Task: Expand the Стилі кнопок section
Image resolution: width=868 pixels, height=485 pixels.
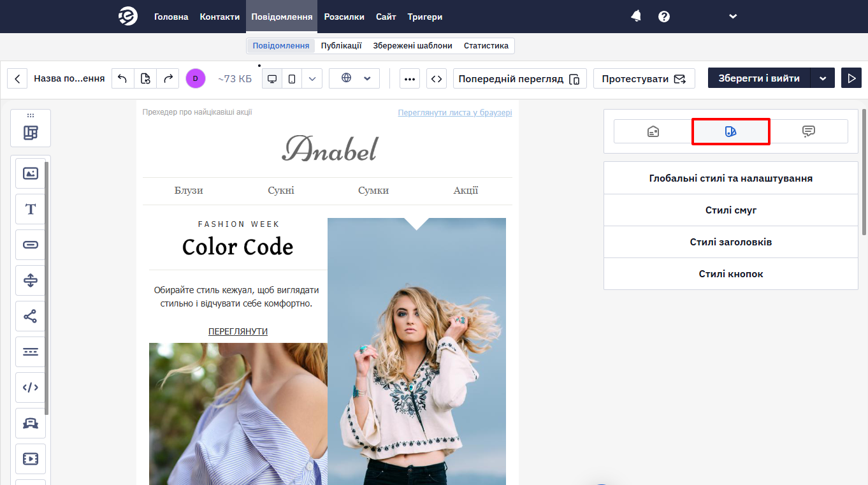Action: tap(731, 274)
